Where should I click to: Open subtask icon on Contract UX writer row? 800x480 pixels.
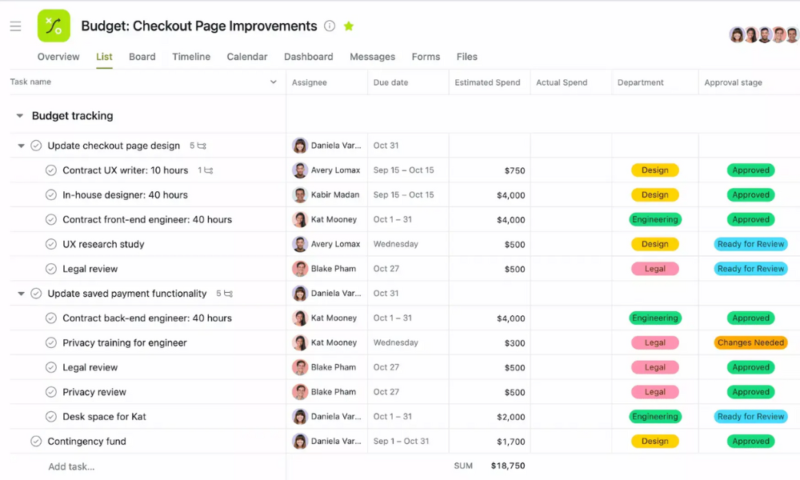point(208,170)
